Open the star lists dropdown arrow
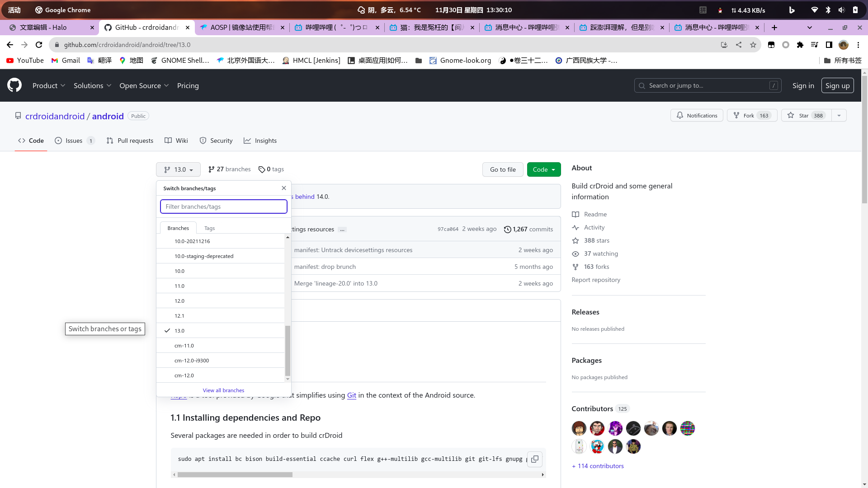The width and height of the screenshot is (868, 488). click(x=839, y=116)
